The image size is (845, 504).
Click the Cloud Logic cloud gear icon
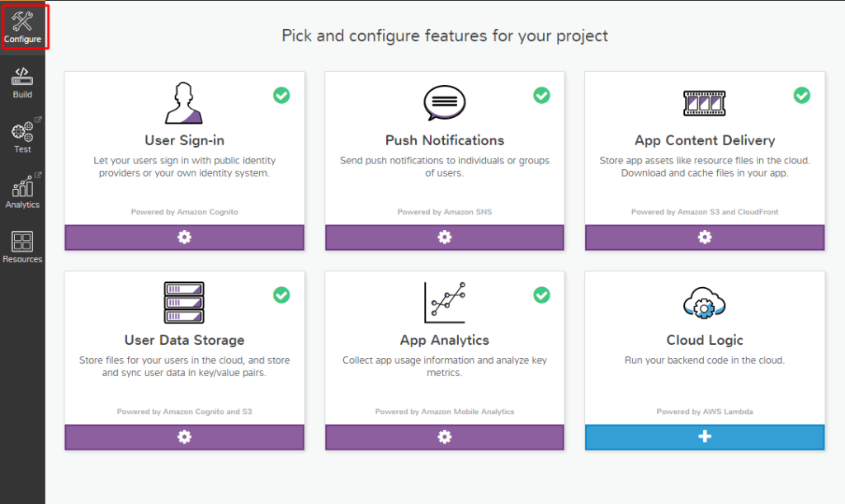pyautogui.click(x=704, y=303)
